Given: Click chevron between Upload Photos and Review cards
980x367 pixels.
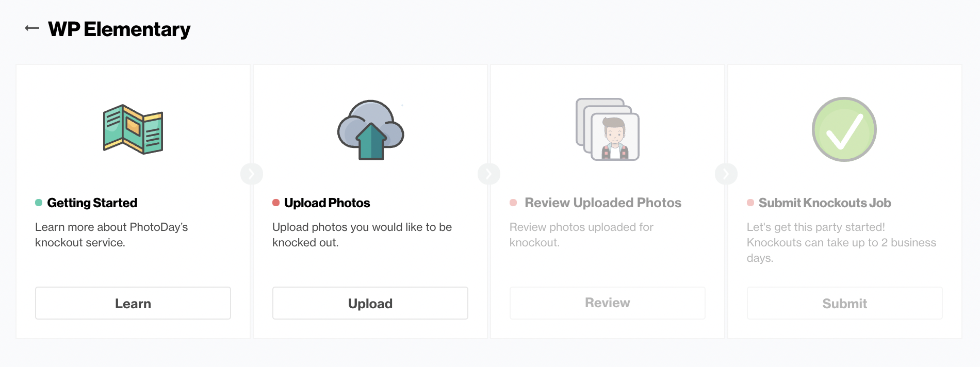Looking at the screenshot, I should tap(489, 174).
